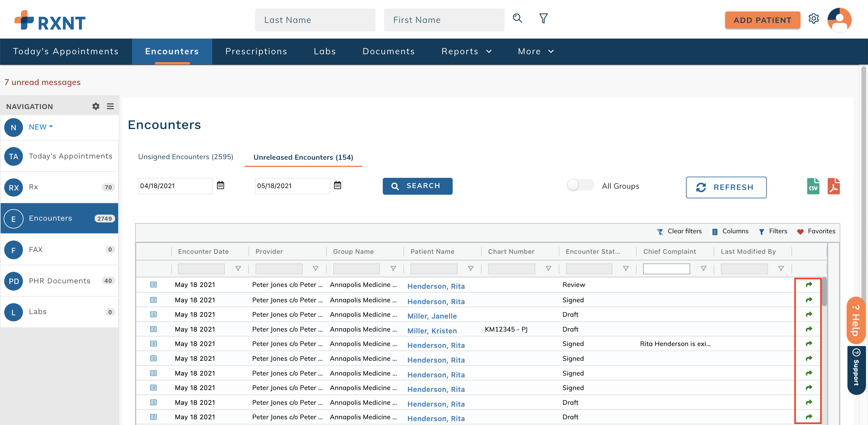Select Unsigned Encounters (2595) tab
This screenshot has width=868, height=425.
pos(186,157)
